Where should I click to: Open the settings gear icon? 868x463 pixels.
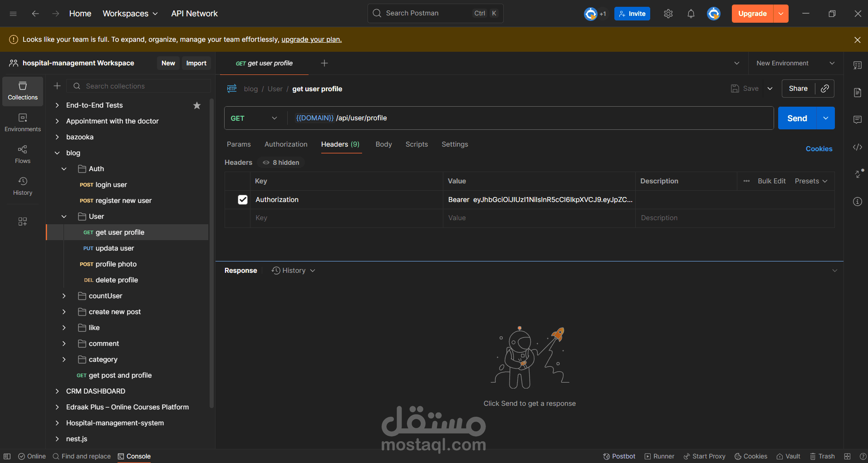tap(668, 14)
